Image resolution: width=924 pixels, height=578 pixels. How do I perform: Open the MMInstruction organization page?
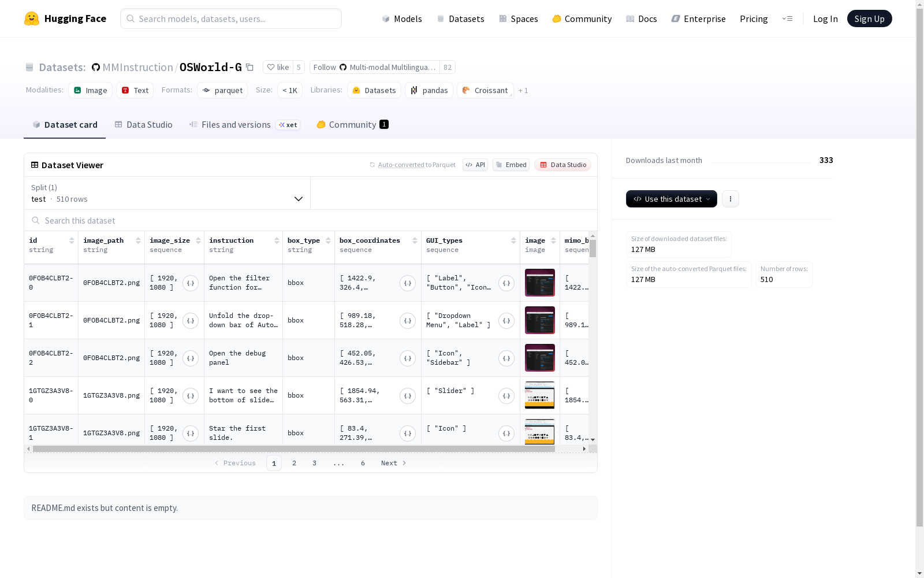[x=138, y=67]
